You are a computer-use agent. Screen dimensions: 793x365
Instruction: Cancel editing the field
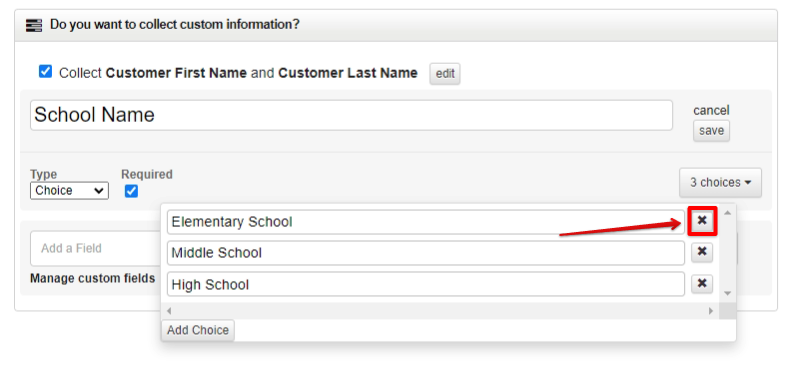[x=711, y=110]
